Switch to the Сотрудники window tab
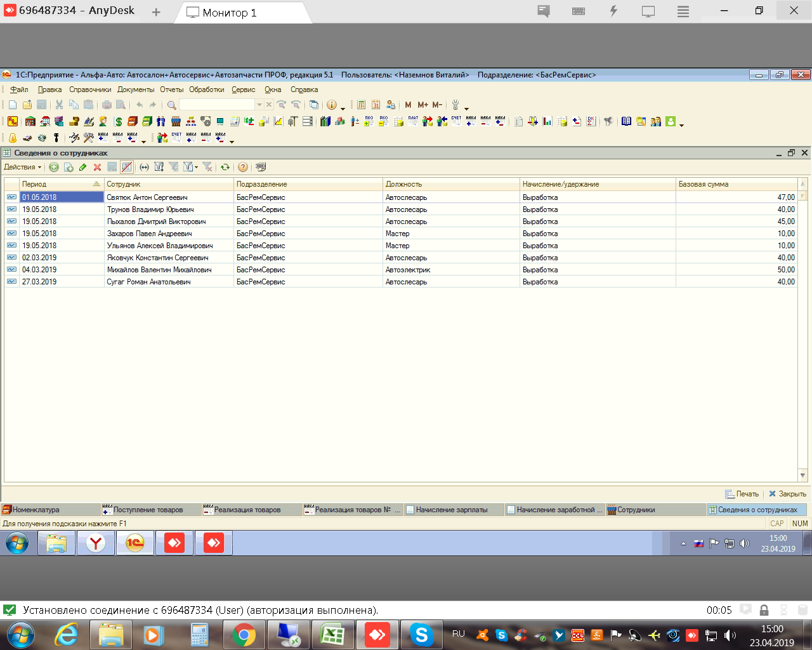Screen dimensions: 812x650 pyautogui.click(x=636, y=510)
